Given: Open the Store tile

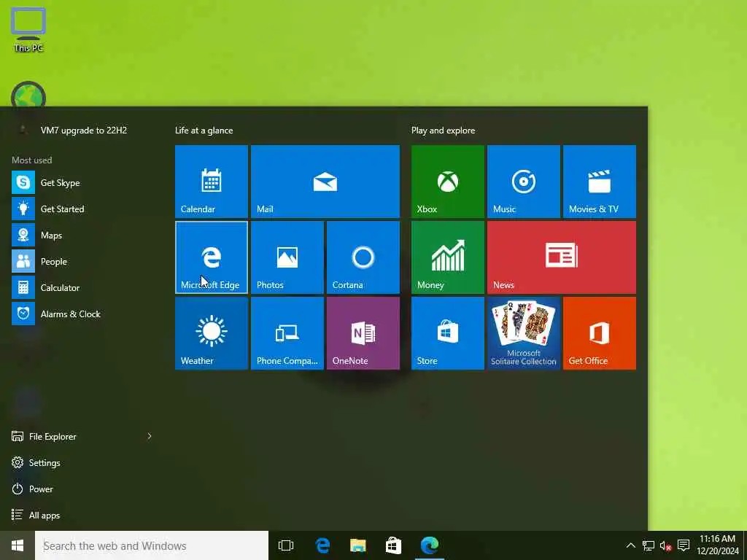Looking at the screenshot, I should tap(447, 333).
